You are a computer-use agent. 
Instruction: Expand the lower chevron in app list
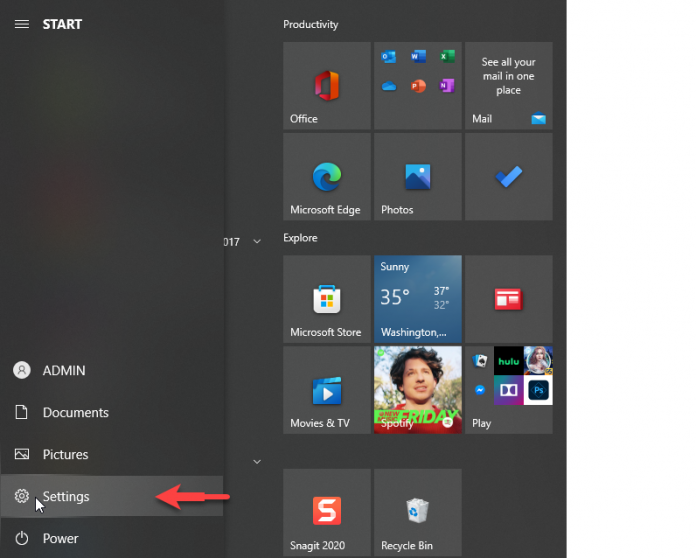tap(257, 461)
